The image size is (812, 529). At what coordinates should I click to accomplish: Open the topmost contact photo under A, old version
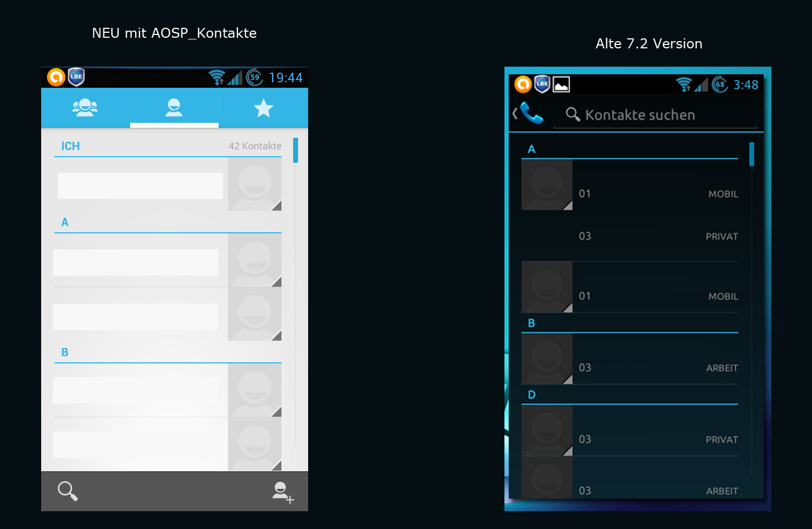pos(547,184)
